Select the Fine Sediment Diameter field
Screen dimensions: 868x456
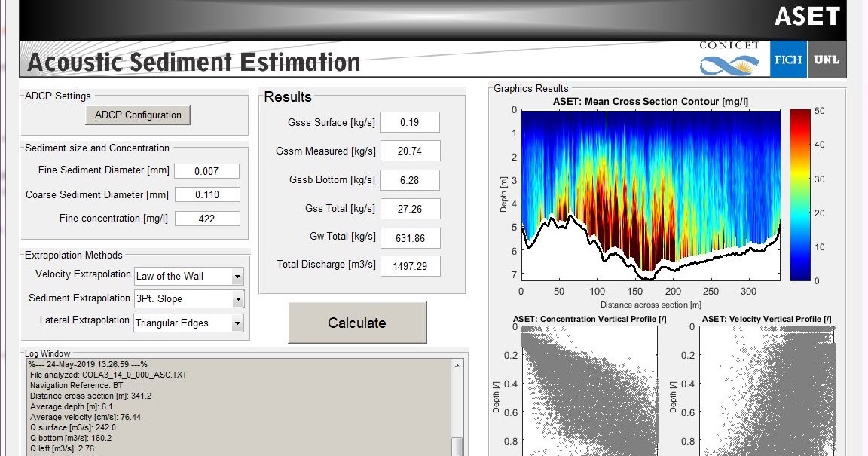click(206, 171)
